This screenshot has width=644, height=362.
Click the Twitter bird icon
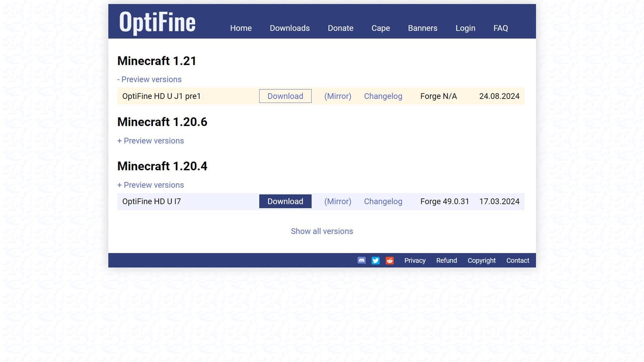click(375, 260)
